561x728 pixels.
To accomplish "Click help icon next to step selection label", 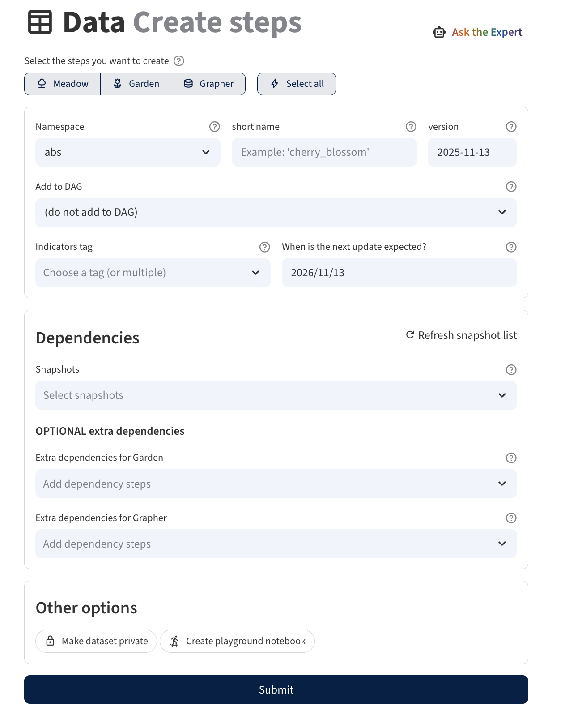I will point(179,61).
